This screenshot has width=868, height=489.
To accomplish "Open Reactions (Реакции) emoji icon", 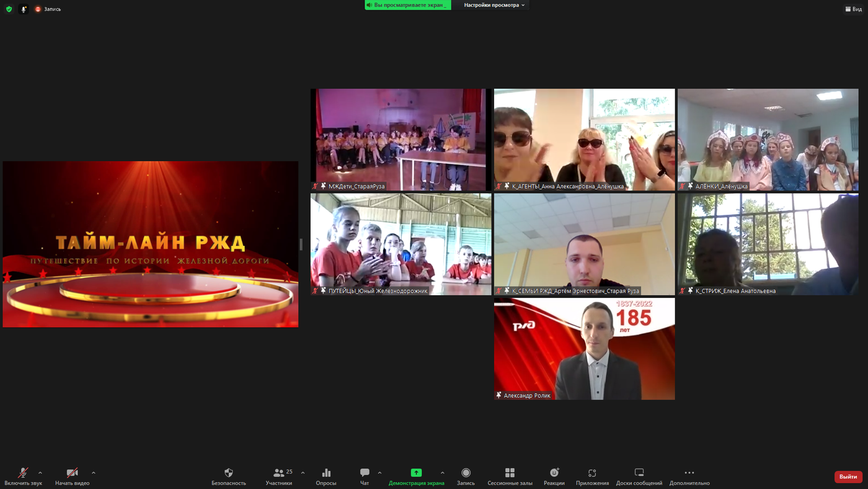I will pyautogui.click(x=554, y=473).
